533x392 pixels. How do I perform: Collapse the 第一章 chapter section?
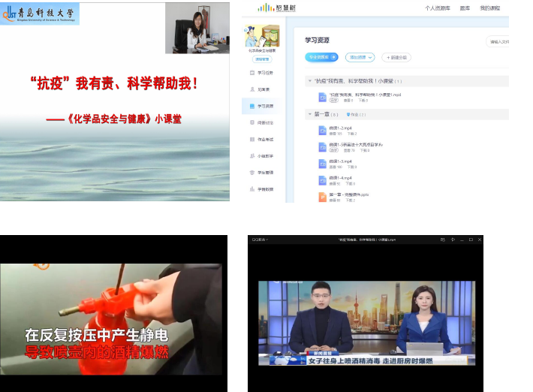pyautogui.click(x=309, y=114)
